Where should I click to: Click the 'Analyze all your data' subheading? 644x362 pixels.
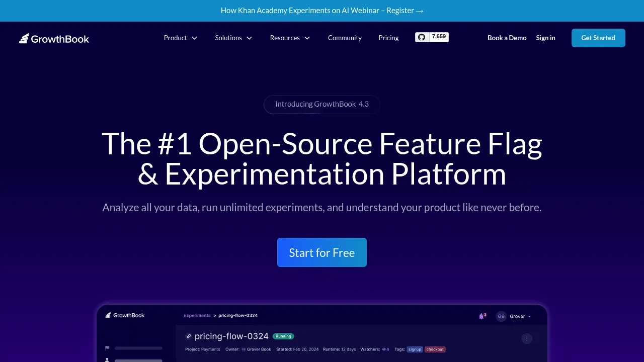point(322,207)
